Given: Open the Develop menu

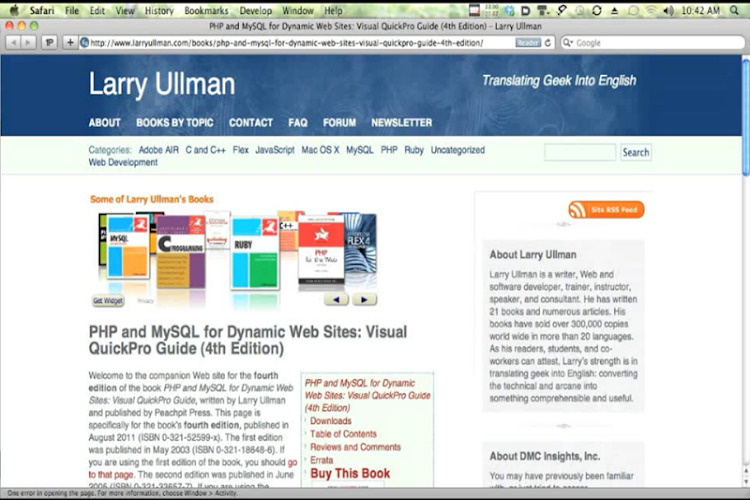Looking at the screenshot, I should click(255, 10).
